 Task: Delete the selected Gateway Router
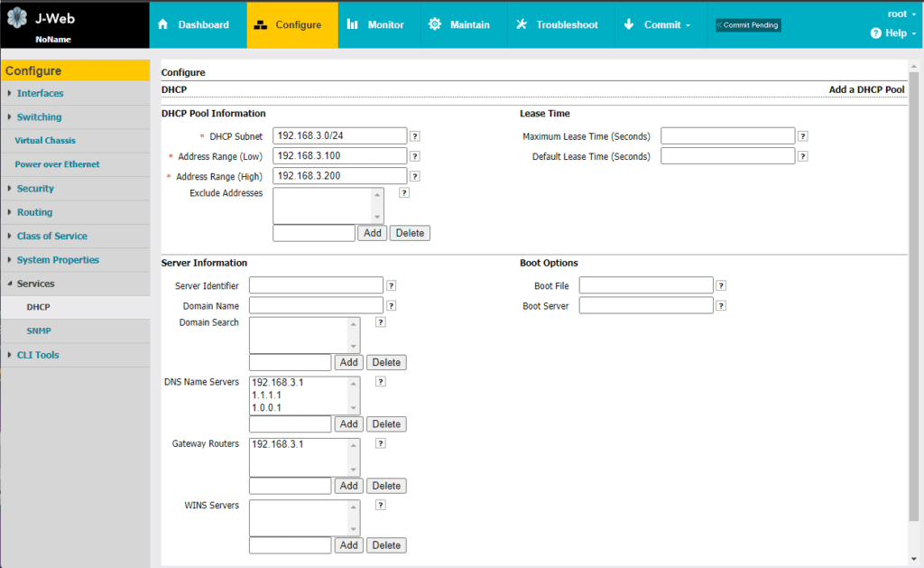click(x=386, y=486)
